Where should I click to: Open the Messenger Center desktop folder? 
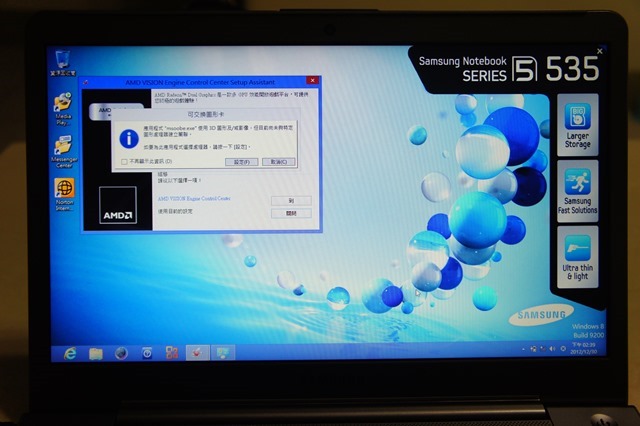pos(64,152)
